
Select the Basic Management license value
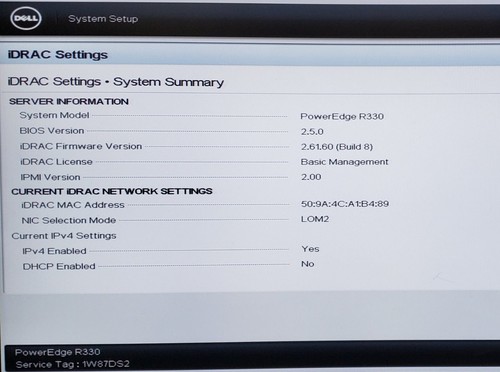click(x=344, y=162)
